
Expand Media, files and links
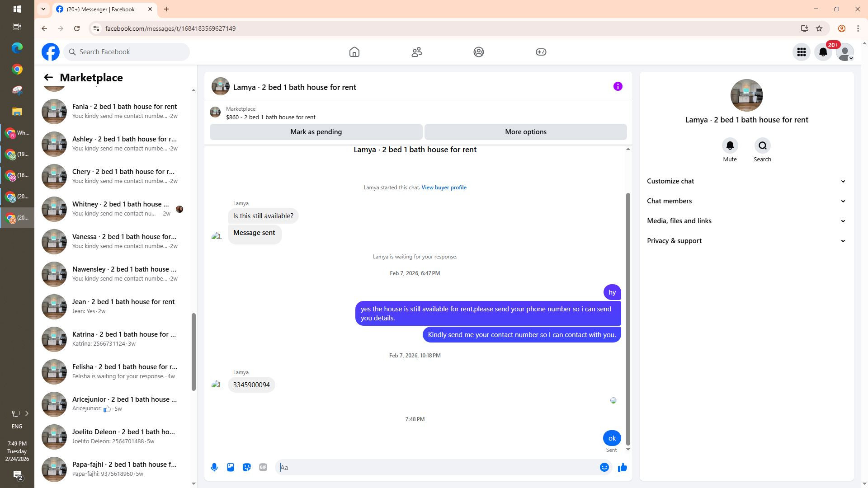point(746,221)
